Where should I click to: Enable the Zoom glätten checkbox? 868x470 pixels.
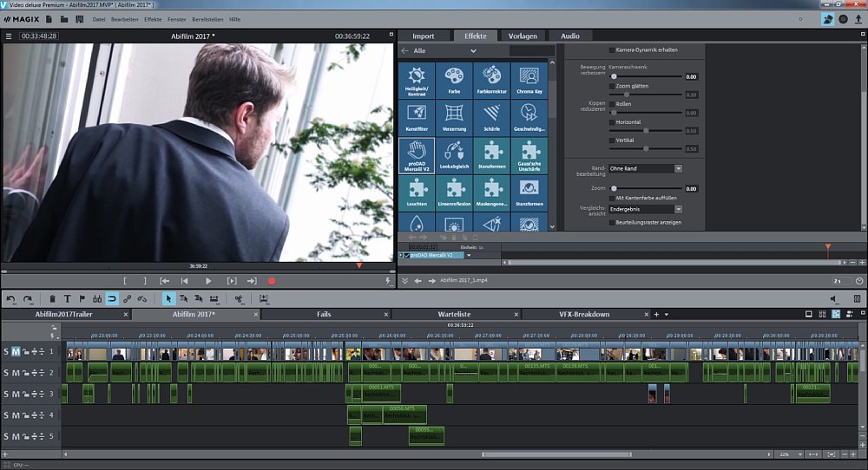coord(612,86)
